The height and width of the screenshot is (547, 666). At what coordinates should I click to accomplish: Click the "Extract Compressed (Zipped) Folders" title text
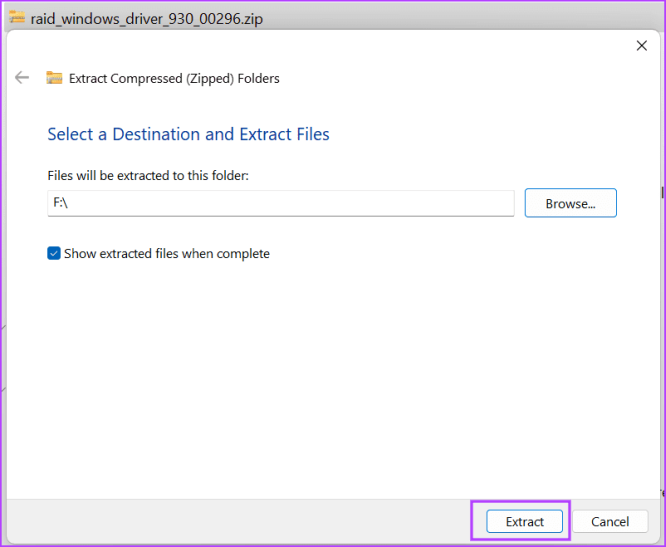pos(174,78)
